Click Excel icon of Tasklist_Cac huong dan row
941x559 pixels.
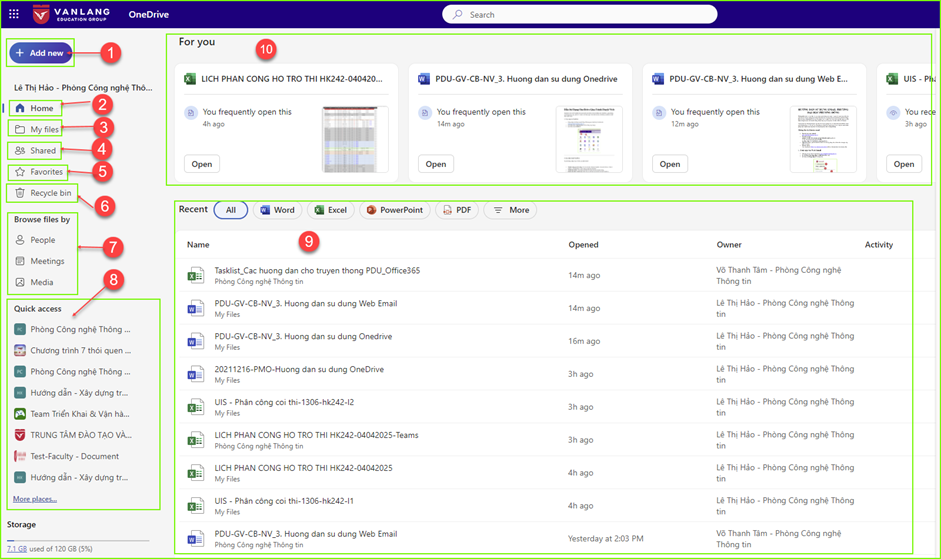195,276
